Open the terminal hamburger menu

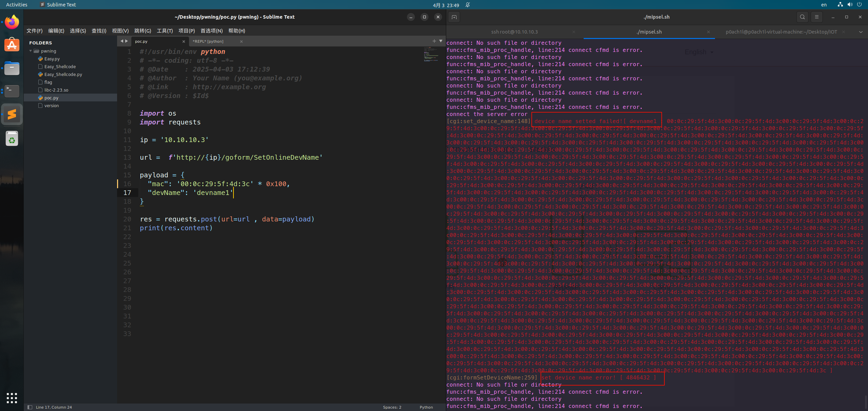point(816,17)
